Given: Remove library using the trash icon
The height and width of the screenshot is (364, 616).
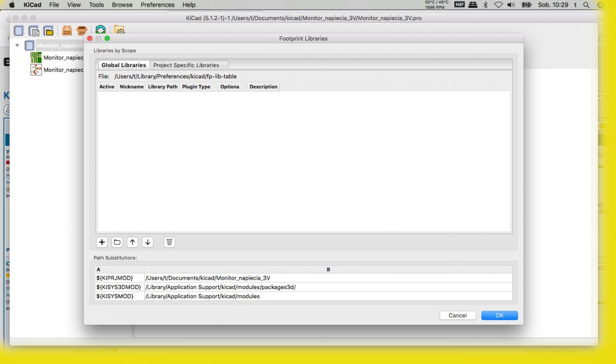Looking at the screenshot, I should point(169,242).
